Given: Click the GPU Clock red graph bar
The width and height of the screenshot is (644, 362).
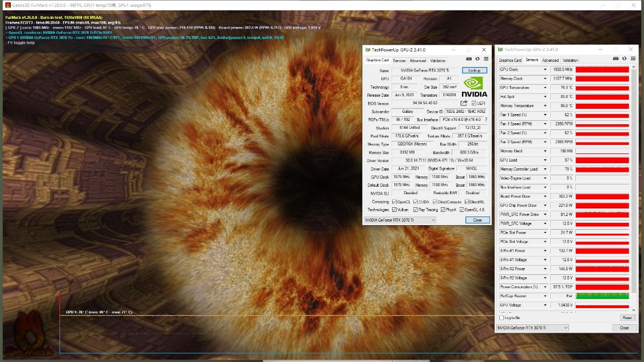Looking at the screenshot, I should click(x=602, y=69).
